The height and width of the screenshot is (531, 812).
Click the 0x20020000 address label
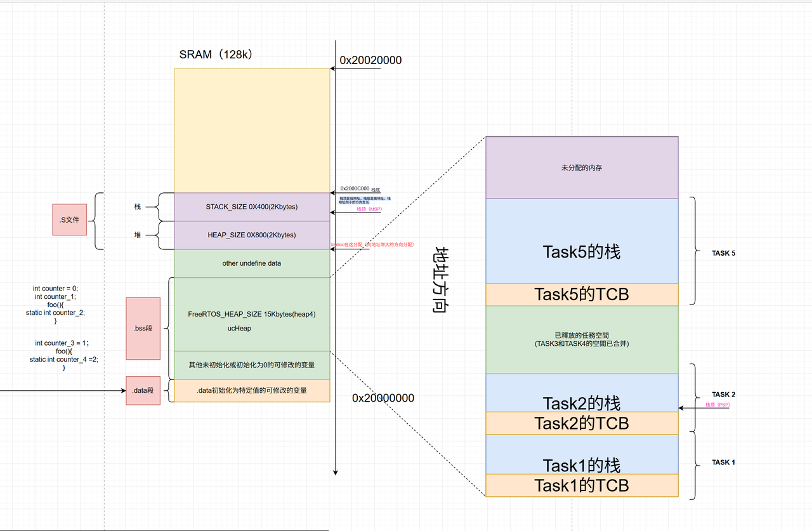(x=371, y=60)
